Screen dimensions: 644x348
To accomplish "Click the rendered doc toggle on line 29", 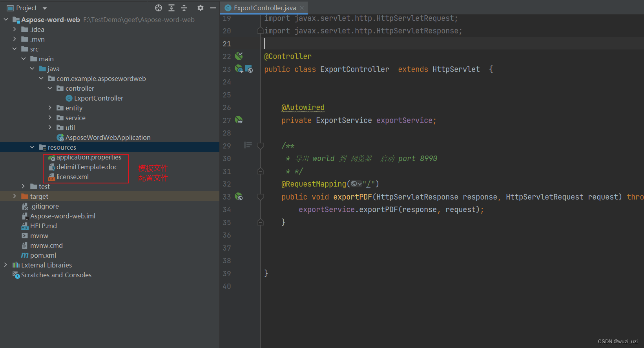I will (248, 145).
